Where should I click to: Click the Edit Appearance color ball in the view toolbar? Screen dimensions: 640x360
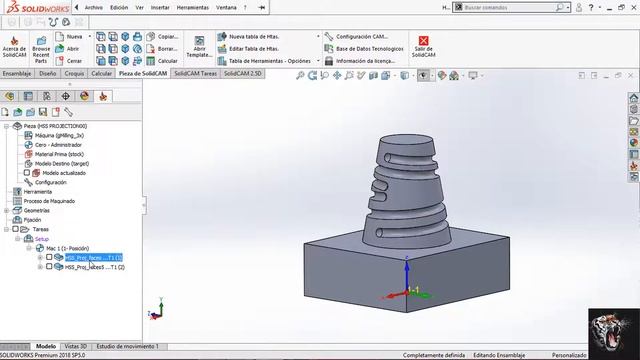pyautogui.click(x=442, y=76)
